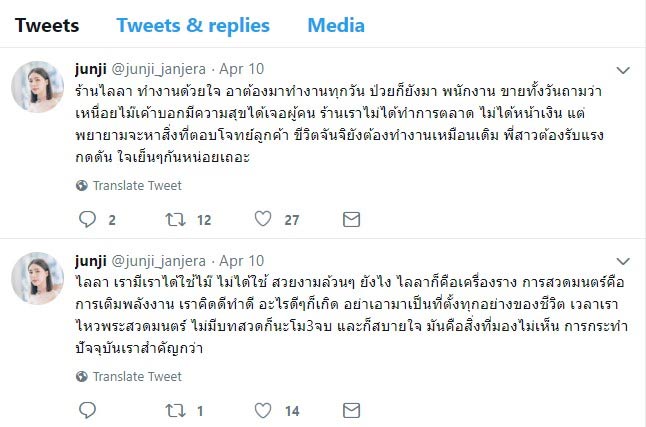
Task: Click globe icon on second tweet's translate
Action: [82, 376]
